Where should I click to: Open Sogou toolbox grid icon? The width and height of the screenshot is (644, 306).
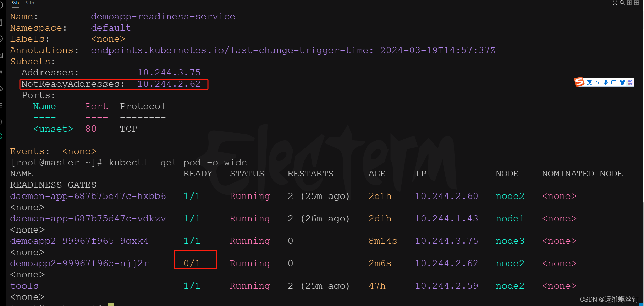pyautogui.click(x=630, y=82)
